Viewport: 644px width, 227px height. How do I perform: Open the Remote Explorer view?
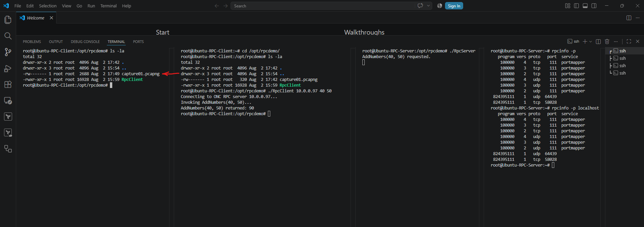(x=8, y=100)
